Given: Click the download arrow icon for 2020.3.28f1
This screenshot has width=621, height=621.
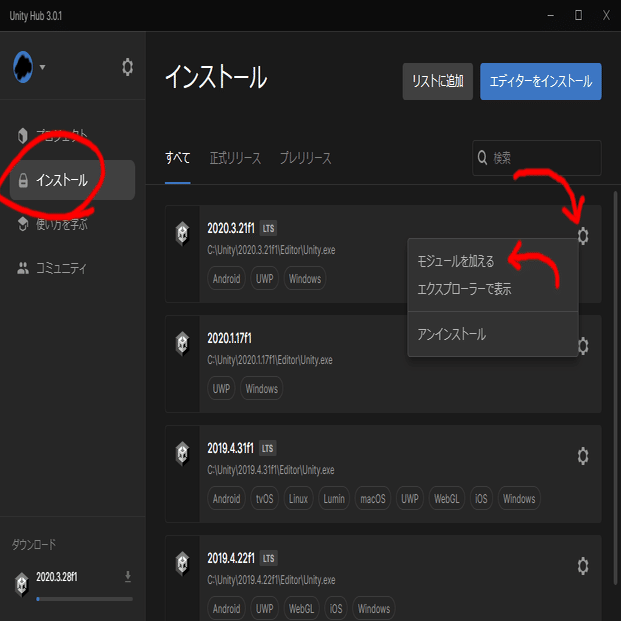Looking at the screenshot, I should (128, 576).
